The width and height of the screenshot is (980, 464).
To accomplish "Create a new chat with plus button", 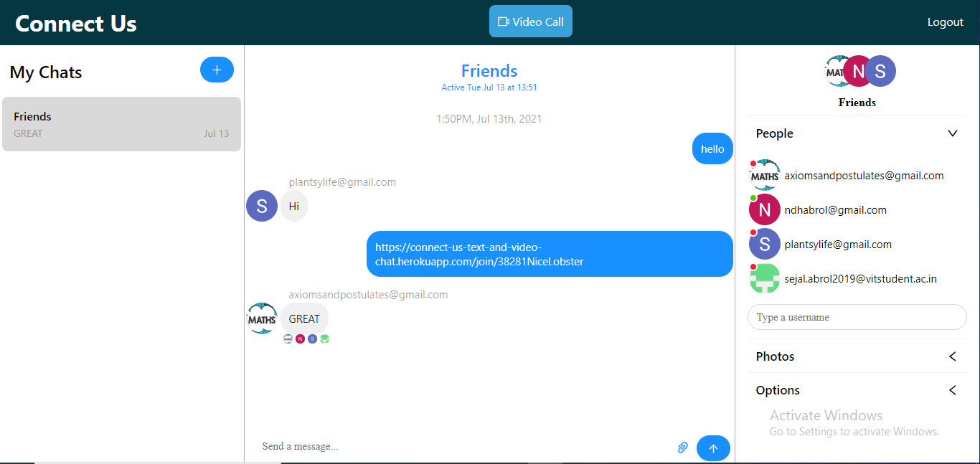I will [x=217, y=70].
